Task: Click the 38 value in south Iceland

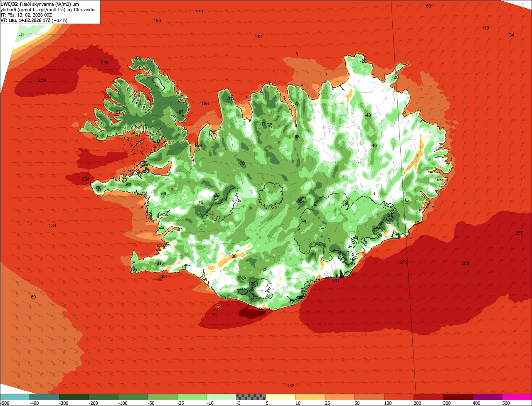Action: 234,256
